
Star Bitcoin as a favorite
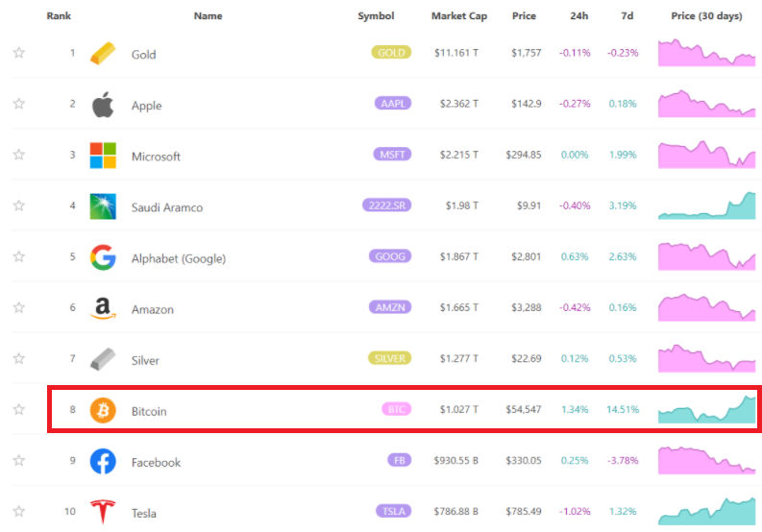(19, 410)
